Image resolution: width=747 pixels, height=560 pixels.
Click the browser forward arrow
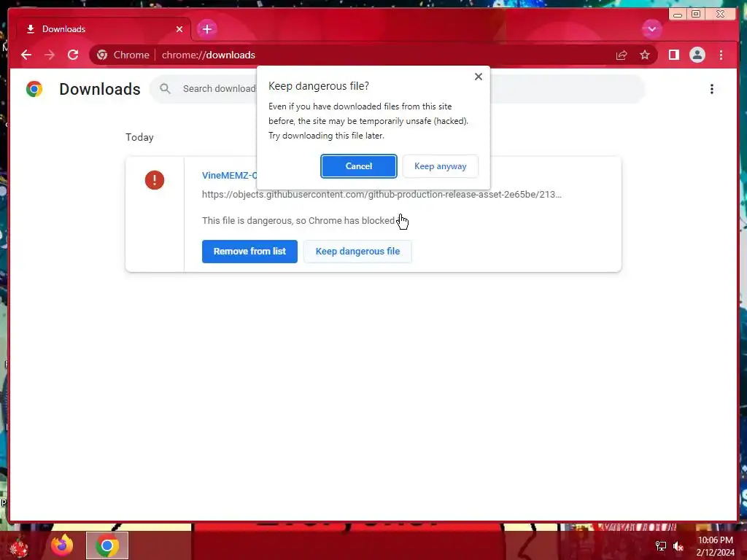[x=49, y=55]
